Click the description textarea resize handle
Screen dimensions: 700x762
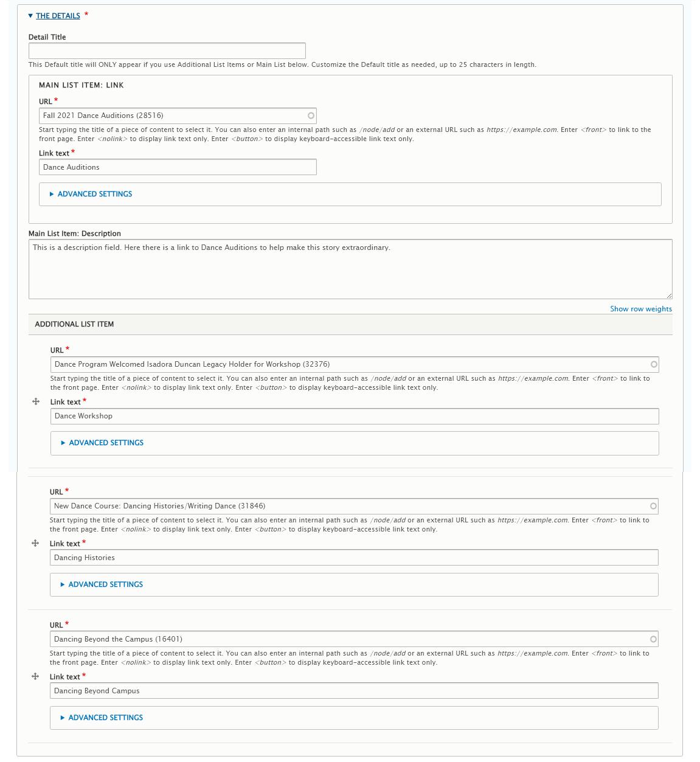pos(669,297)
